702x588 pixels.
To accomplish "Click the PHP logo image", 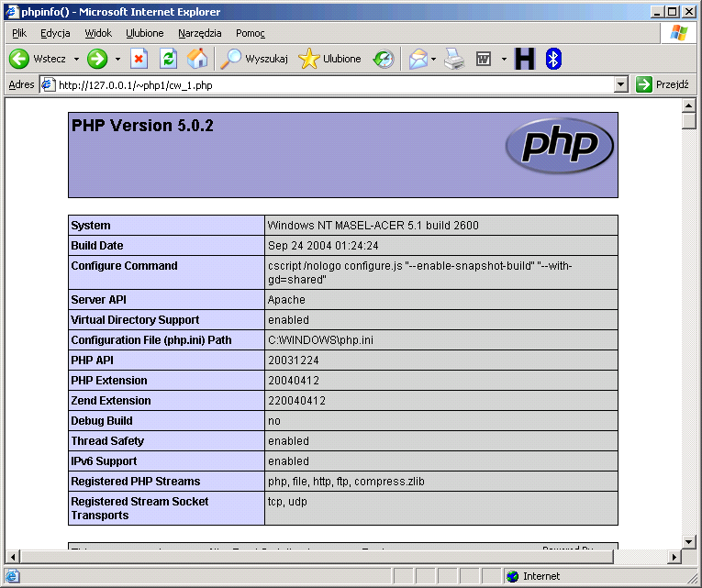I will [x=560, y=146].
